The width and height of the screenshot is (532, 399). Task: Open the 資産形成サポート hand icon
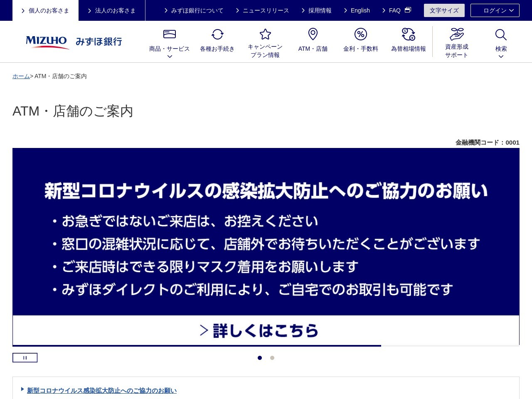pyautogui.click(x=457, y=34)
